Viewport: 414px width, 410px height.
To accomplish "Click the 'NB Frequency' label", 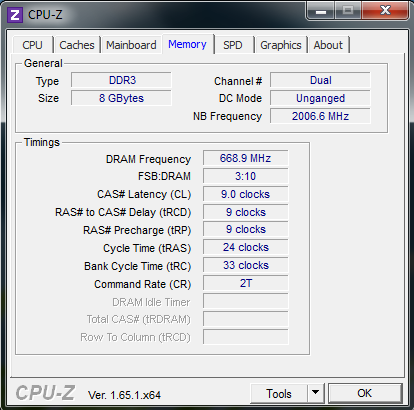I will coord(227,116).
